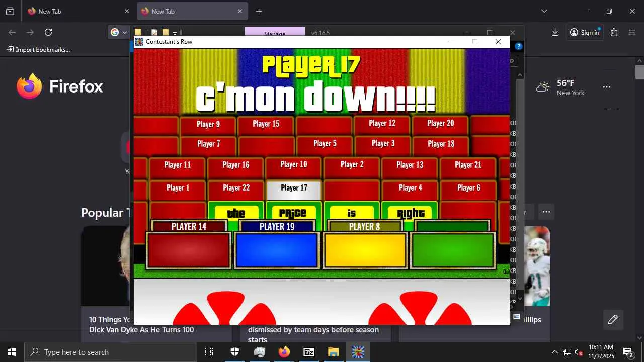Click Player 14's red podium
This screenshot has width=644, height=362.
(x=189, y=249)
